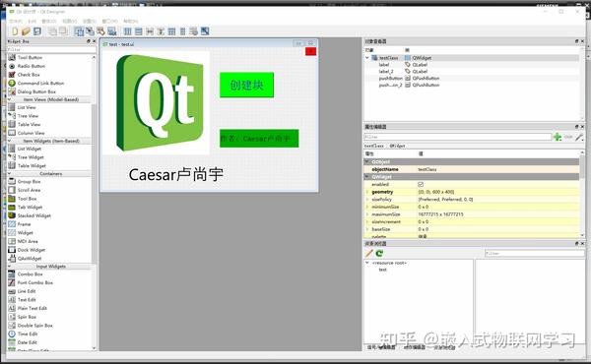Open the 帮助 Help menu
The width and height of the screenshot is (591, 364).
[131, 21]
